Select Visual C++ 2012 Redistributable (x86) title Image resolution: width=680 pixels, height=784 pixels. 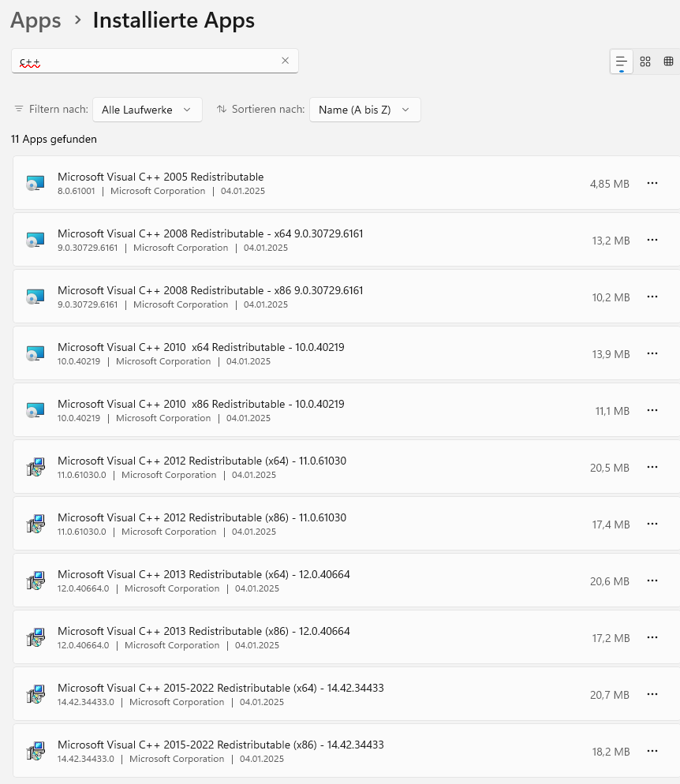tap(202, 517)
